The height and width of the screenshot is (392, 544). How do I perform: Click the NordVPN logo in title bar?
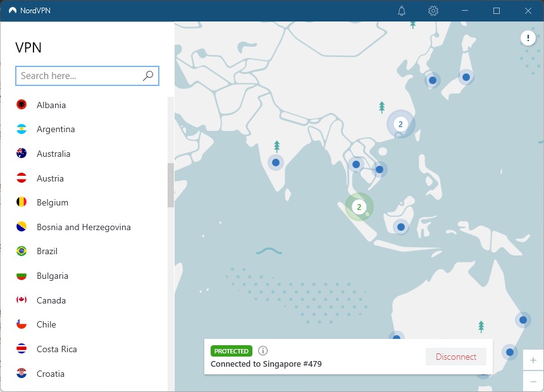[x=13, y=10]
